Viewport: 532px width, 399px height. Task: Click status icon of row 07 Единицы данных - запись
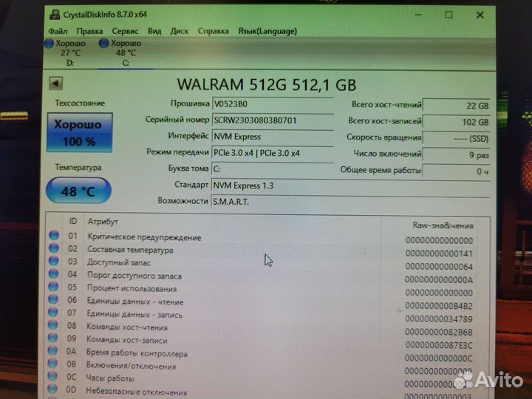[53, 312]
